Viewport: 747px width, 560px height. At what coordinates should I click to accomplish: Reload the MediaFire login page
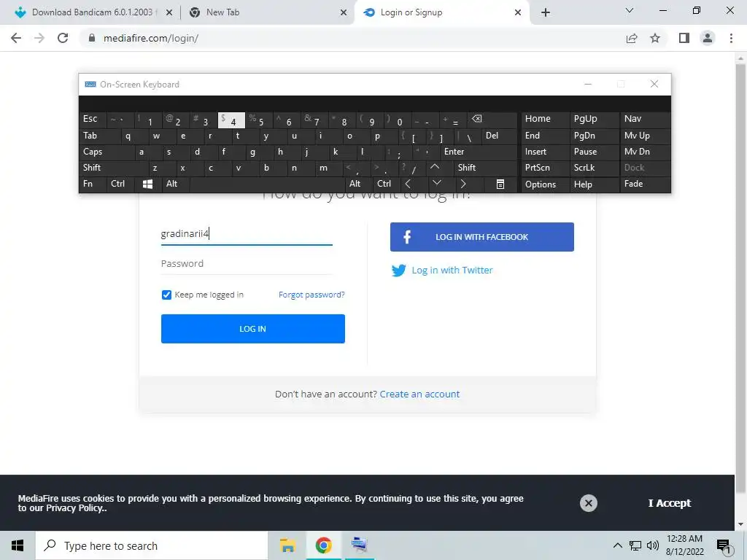tap(63, 38)
